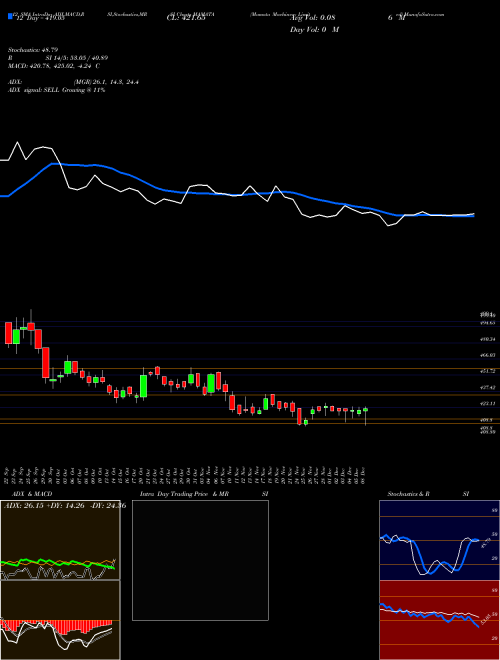Image resolution: width=500 pixels, height=660 pixels.
Task: Open the green ADX line chart panel
Action: tap(60, 540)
